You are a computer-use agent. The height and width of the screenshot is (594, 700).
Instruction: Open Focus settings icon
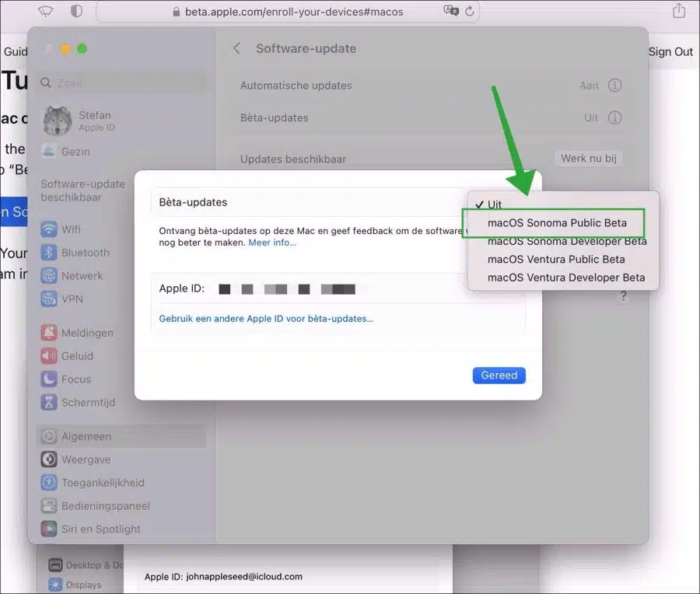coord(49,379)
